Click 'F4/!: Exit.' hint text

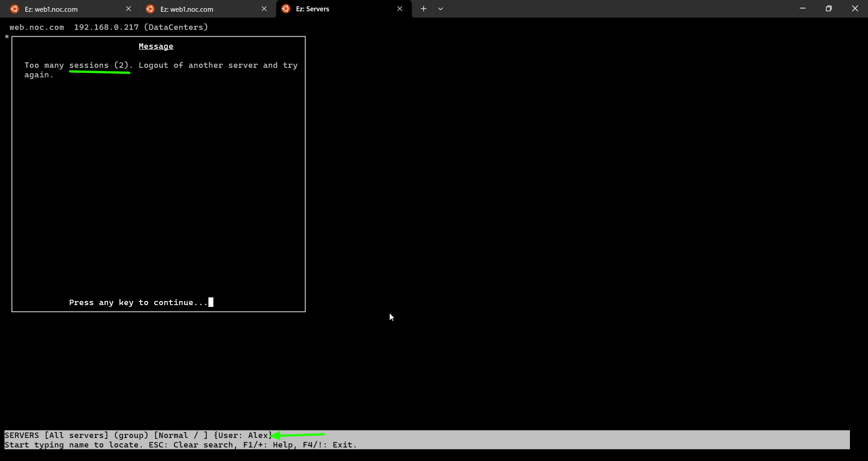[x=330, y=445]
